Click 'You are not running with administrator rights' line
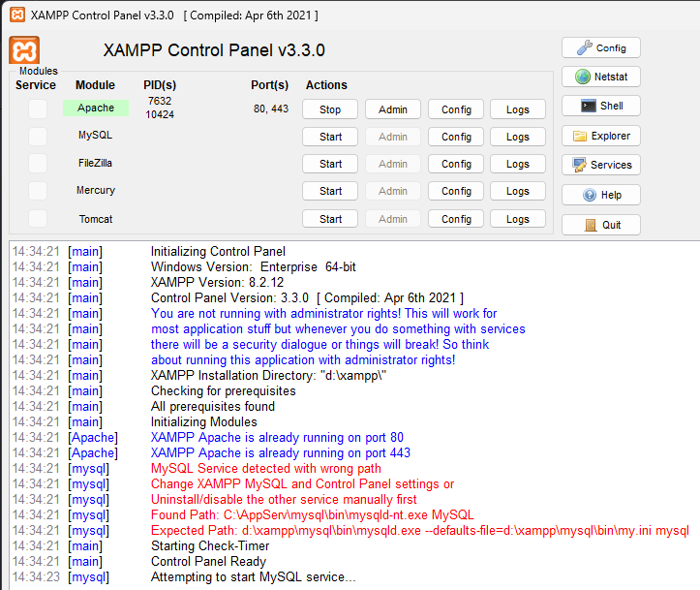Viewport: 700px width, 590px height. pyautogui.click(x=323, y=313)
